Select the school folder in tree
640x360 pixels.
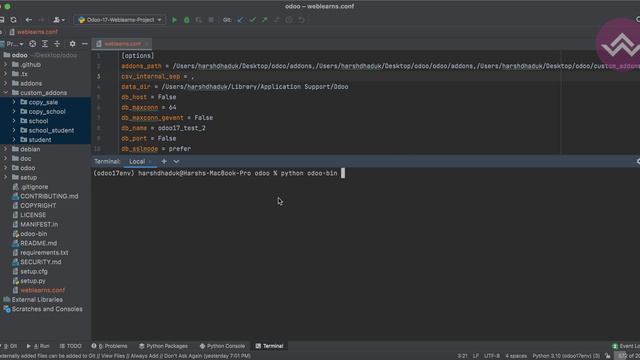(38, 121)
